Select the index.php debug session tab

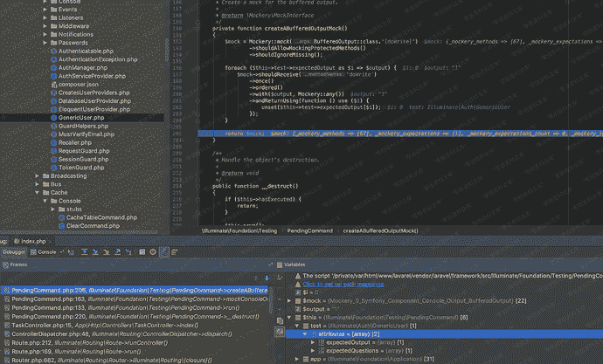coord(34,240)
